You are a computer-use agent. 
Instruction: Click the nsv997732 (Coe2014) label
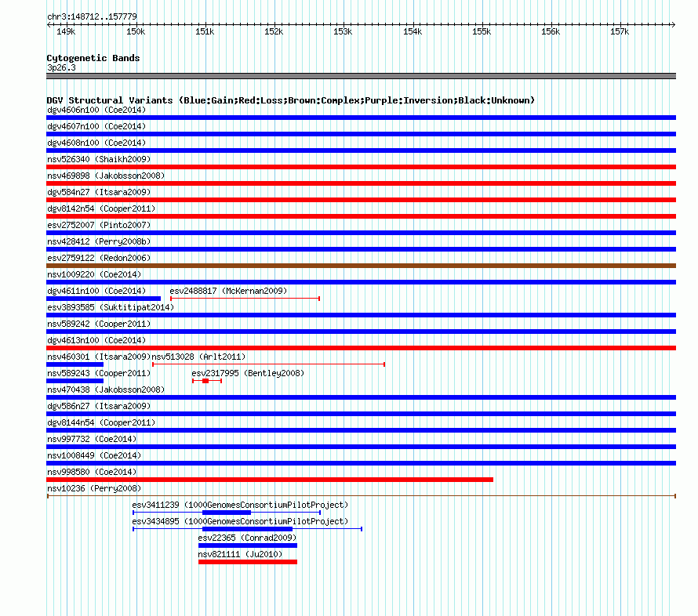point(92,439)
